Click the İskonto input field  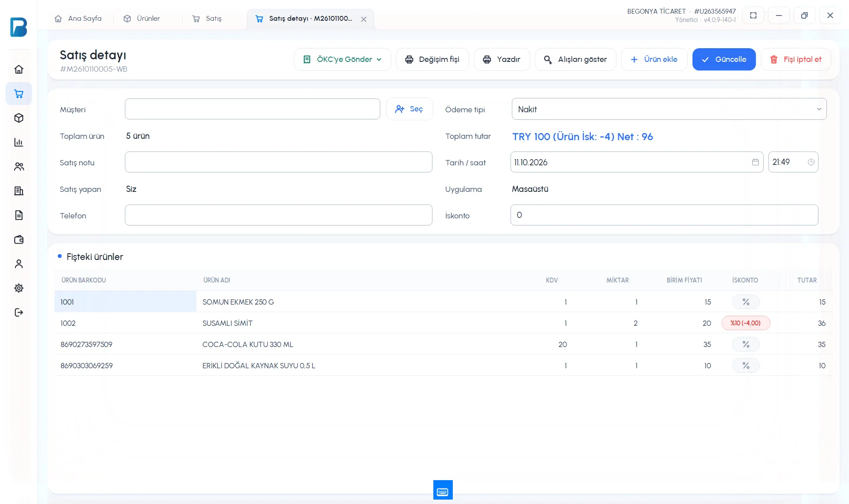(x=664, y=215)
